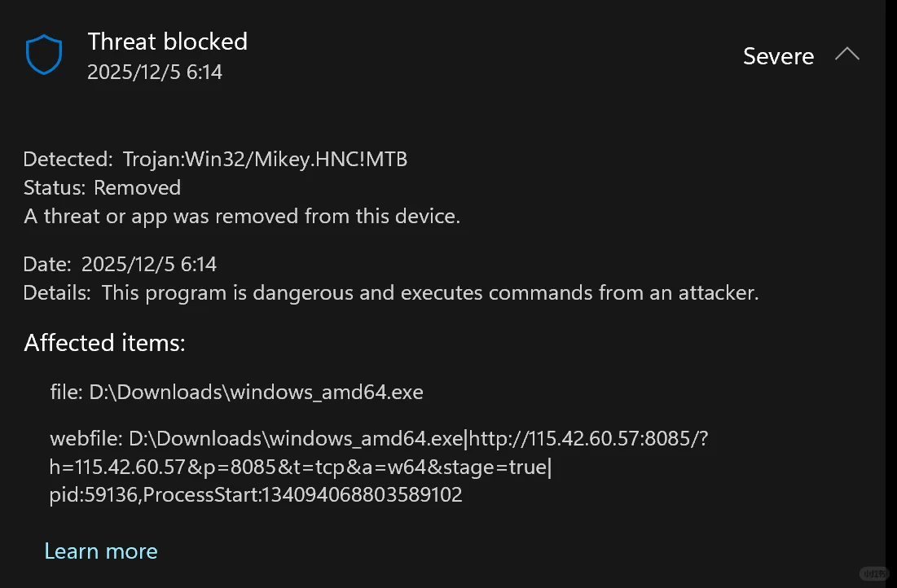Click the timestamp under Threat blocked
Screen dimensions: 897x588
(155, 72)
